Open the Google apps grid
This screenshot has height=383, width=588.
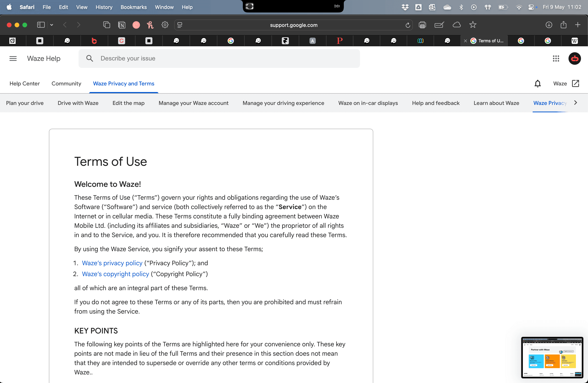point(556,58)
